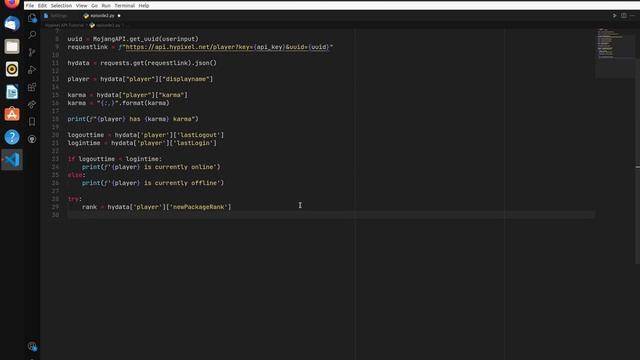Switch to the Settings editor tab
640x360 pixels.
pyautogui.click(x=59, y=16)
